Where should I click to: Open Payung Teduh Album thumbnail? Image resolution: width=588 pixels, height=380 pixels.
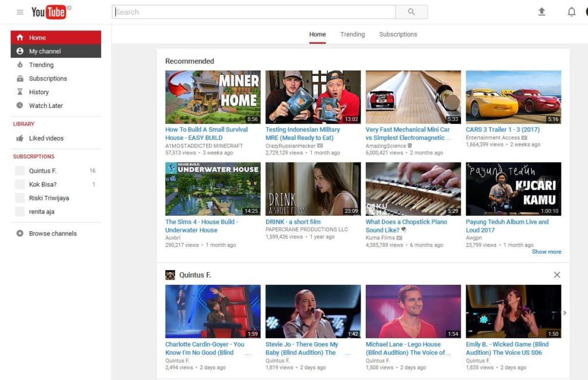(x=513, y=189)
